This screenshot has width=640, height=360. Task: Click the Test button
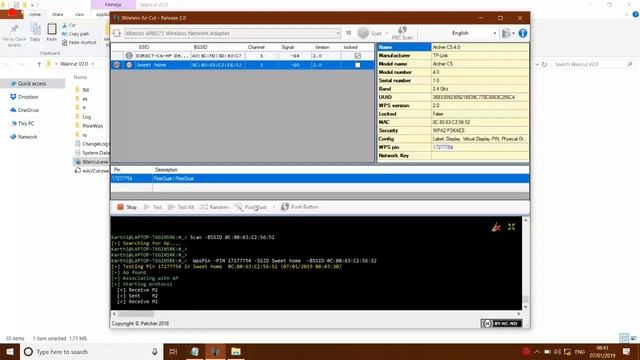coord(153,207)
